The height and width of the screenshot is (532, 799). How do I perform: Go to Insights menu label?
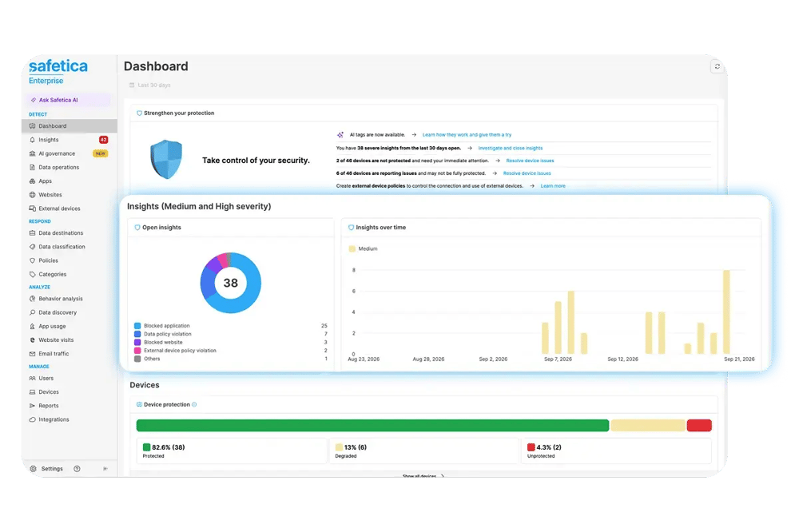click(49, 140)
